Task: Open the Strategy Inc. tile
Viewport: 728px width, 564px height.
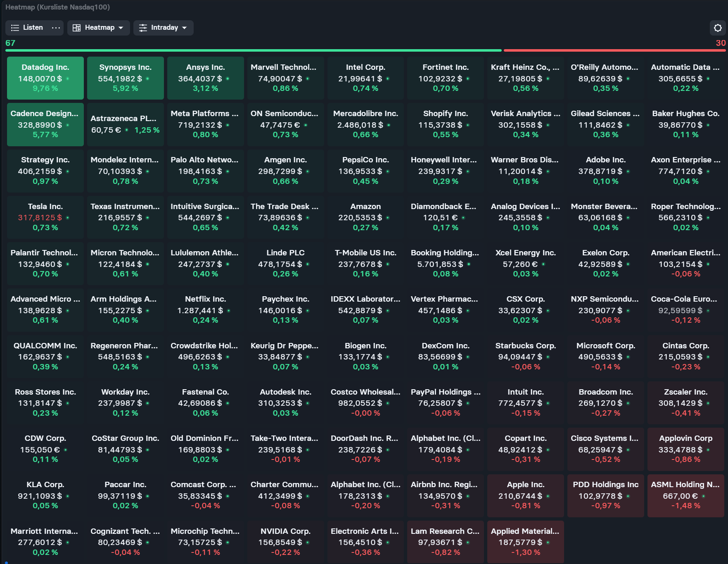Action: (x=45, y=171)
